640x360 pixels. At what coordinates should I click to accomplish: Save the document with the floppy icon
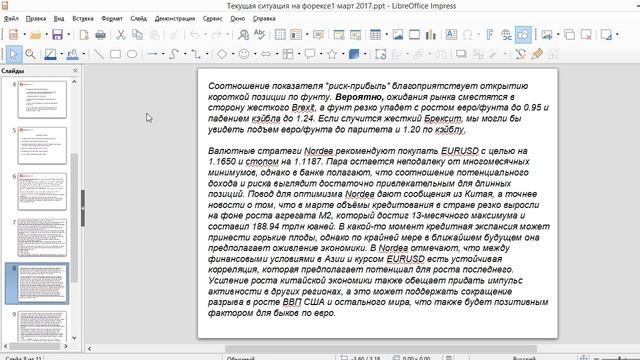pyautogui.click(x=58, y=35)
